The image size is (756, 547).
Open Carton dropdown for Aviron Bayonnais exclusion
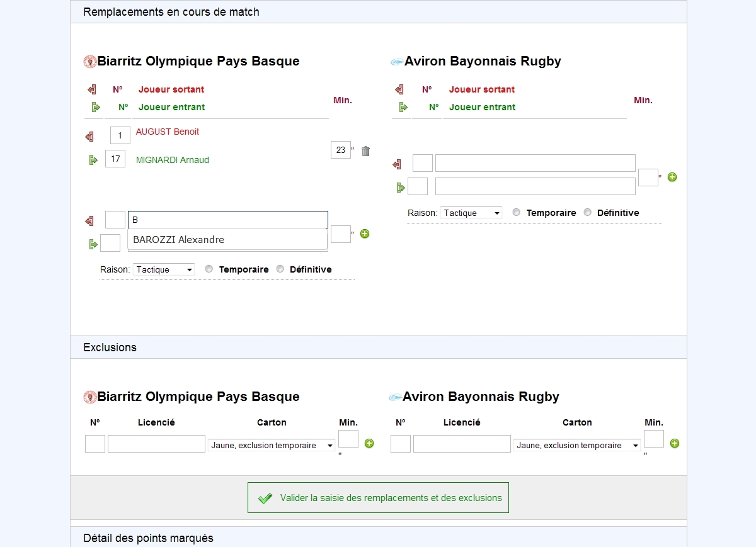point(577,446)
